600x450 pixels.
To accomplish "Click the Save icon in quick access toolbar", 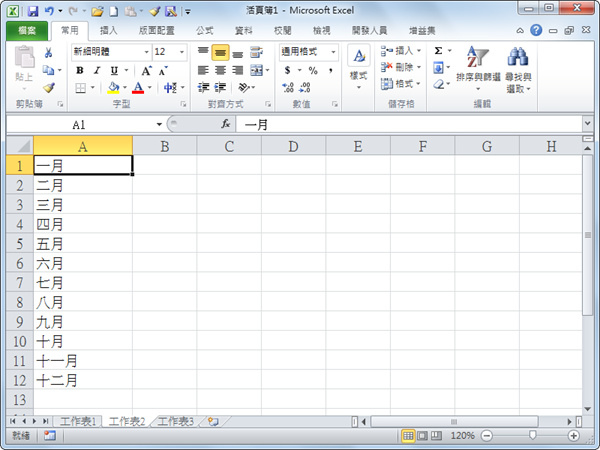I will [x=33, y=11].
